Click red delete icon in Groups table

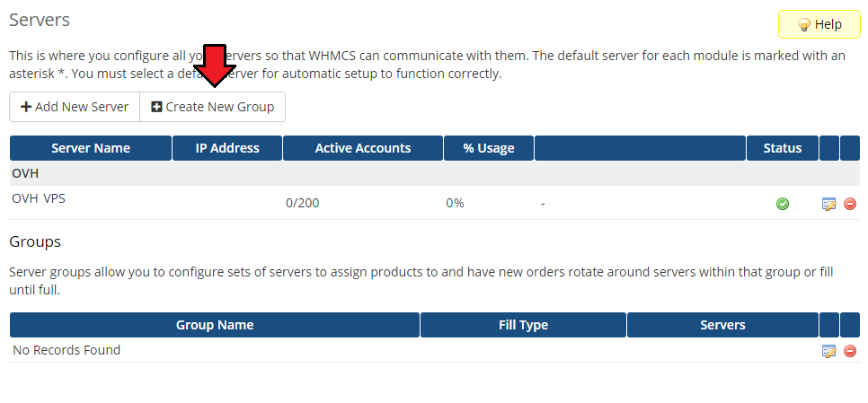(x=850, y=351)
